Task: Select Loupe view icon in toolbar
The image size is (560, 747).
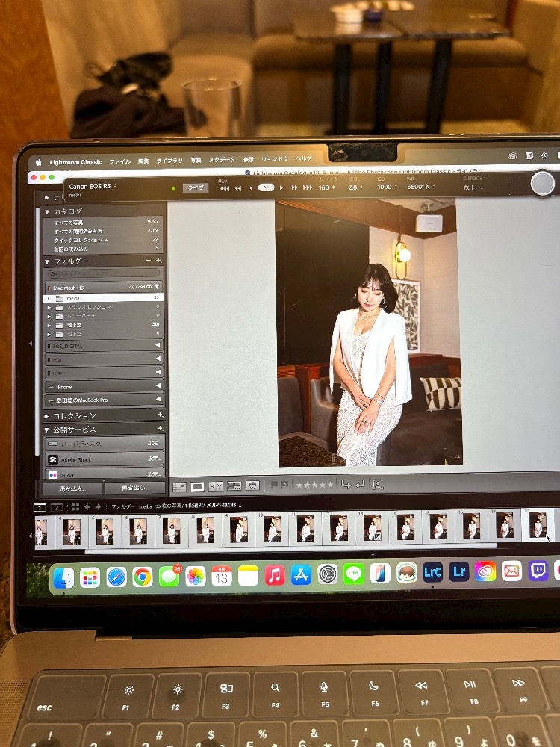Action: 198,486
